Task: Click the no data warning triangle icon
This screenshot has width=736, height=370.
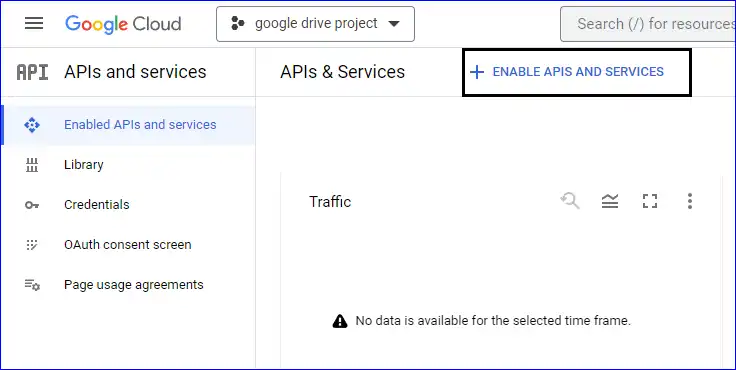Action: (340, 321)
